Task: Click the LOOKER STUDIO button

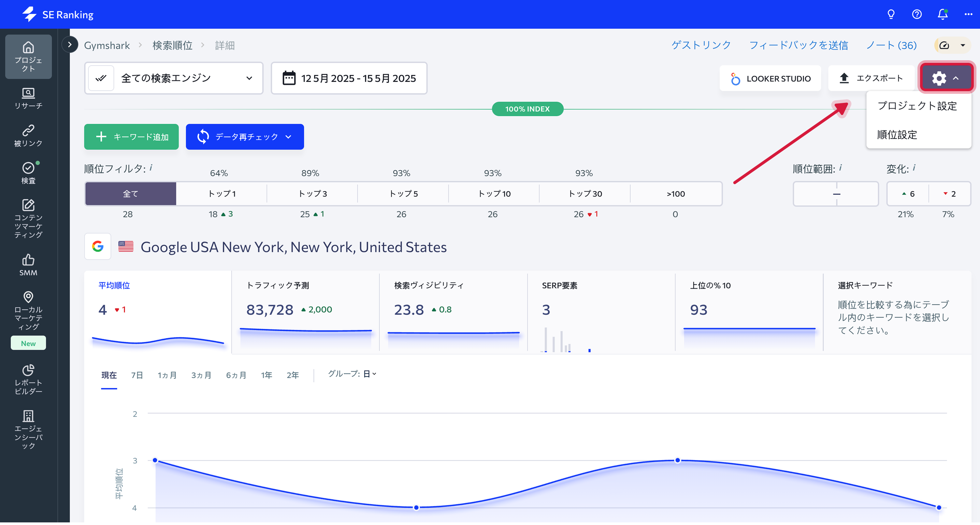Action: click(x=771, y=78)
